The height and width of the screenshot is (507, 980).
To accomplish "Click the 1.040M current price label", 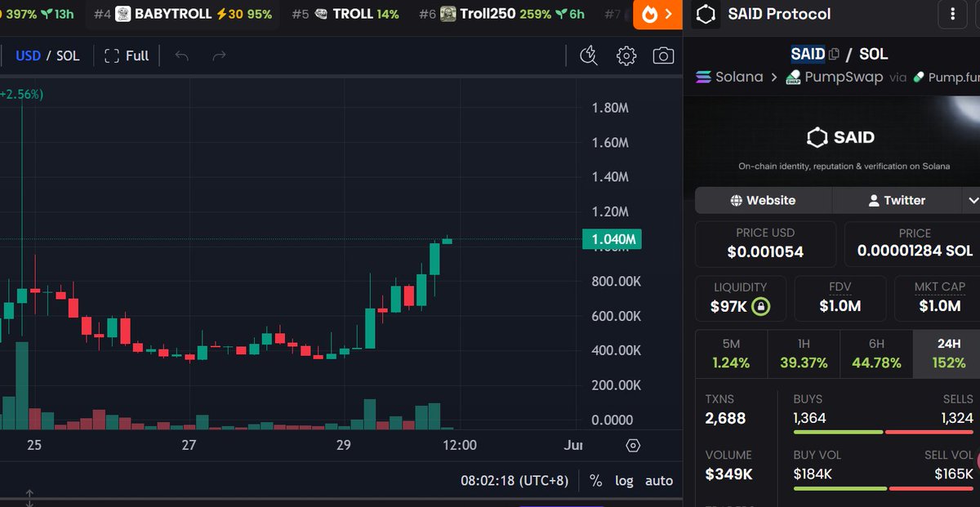I will 612,239.
